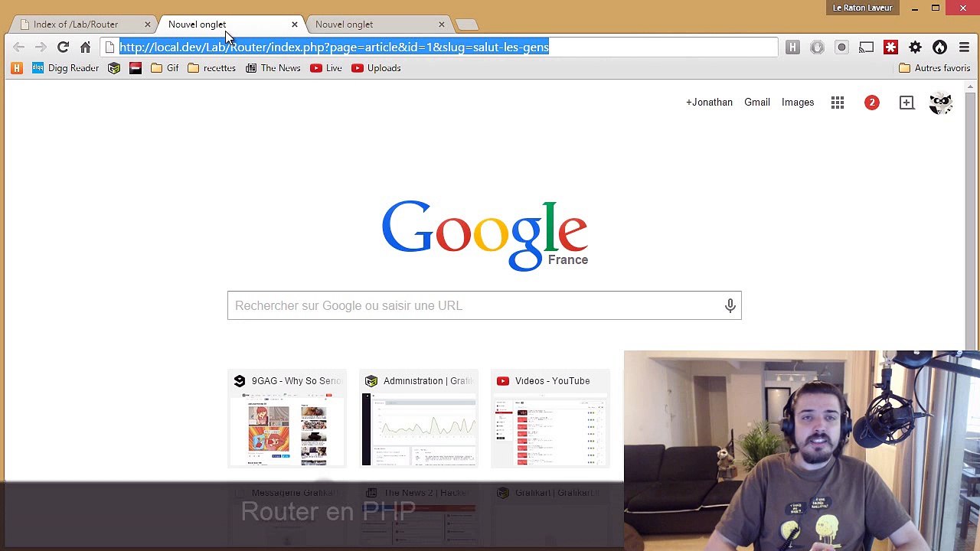Go to the home page icon
This screenshot has width=980, height=551.
click(86, 47)
